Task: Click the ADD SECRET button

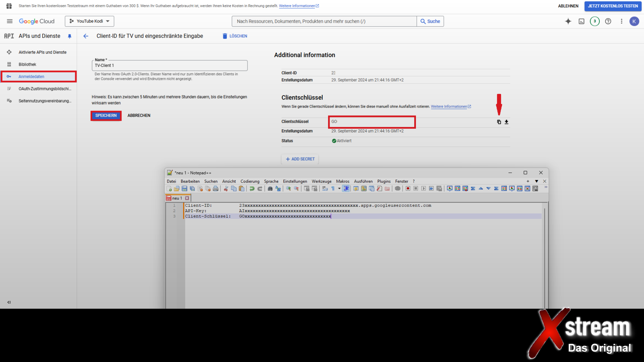Action: (300, 159)
